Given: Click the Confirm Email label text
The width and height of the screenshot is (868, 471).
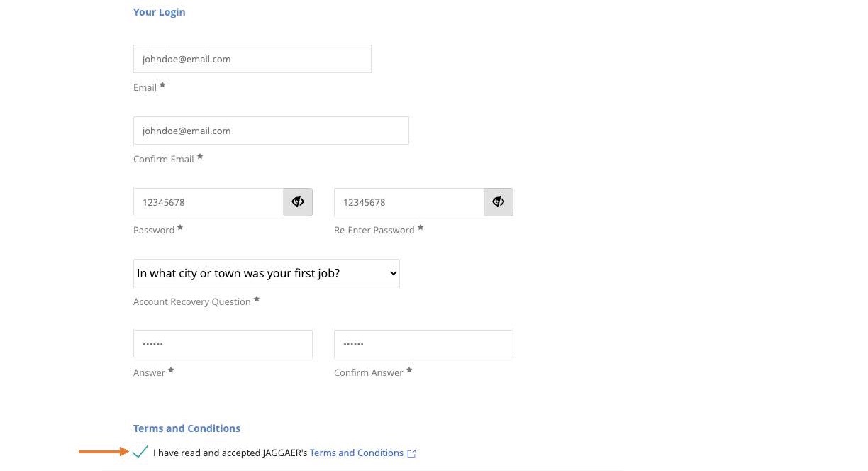Looking at the screenshot, I should tap(164, 159).
